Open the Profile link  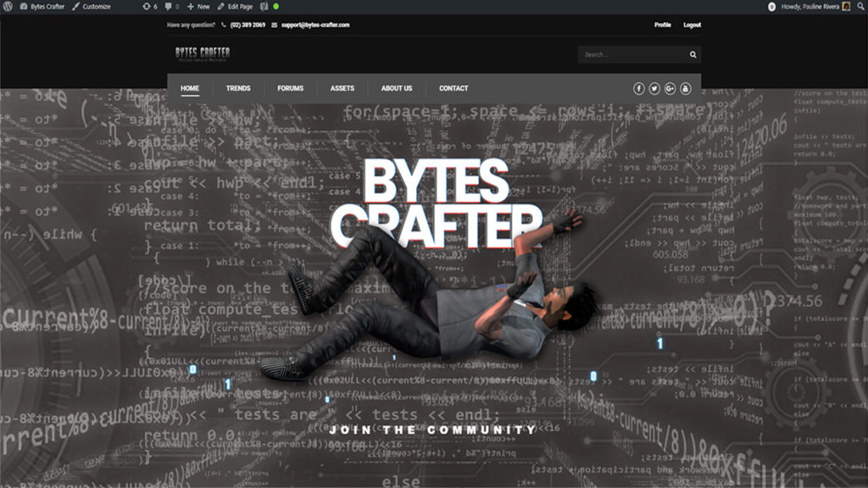[662, 25]
